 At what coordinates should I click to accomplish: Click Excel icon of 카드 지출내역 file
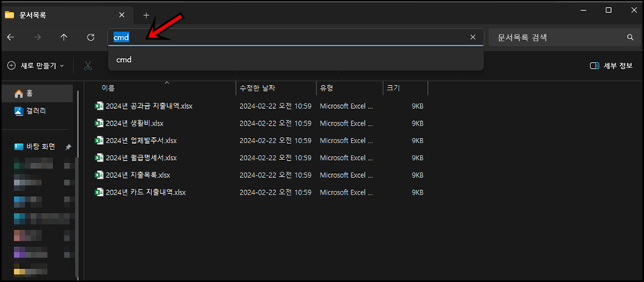(99, 192)
